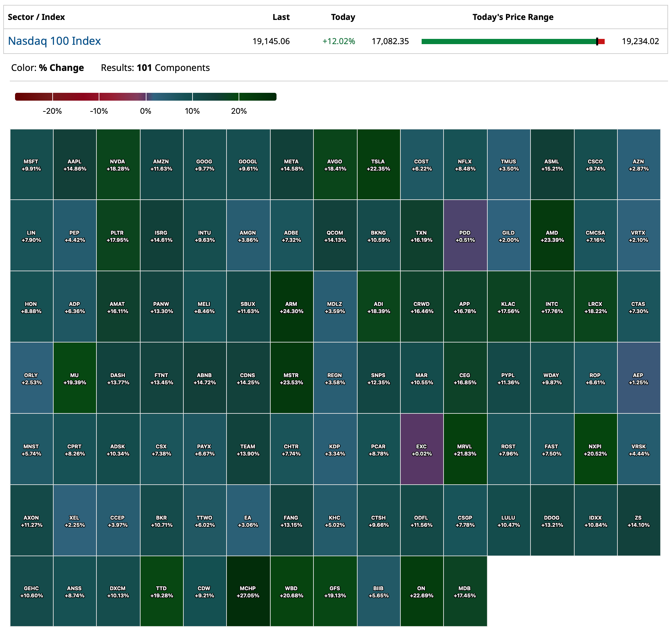Click the NVDA +18.28% heatmap tile
The width and height of the screenshot is (672, 634).
point(118,165)
